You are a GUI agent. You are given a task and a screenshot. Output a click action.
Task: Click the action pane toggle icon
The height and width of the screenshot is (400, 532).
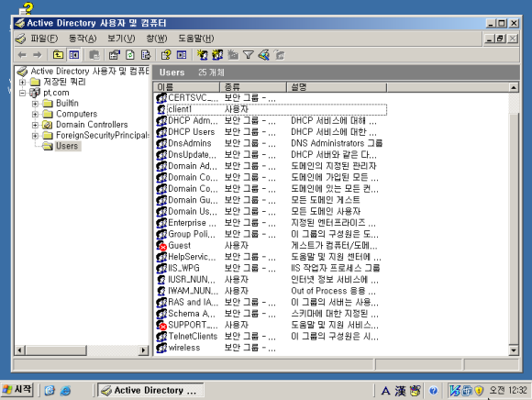click(182, 55)
